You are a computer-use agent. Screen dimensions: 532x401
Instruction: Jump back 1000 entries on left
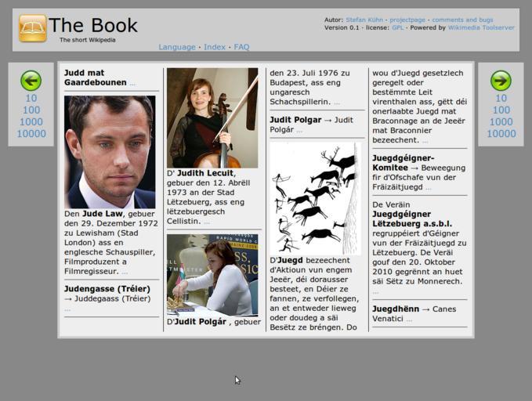[x=31, y=122]
